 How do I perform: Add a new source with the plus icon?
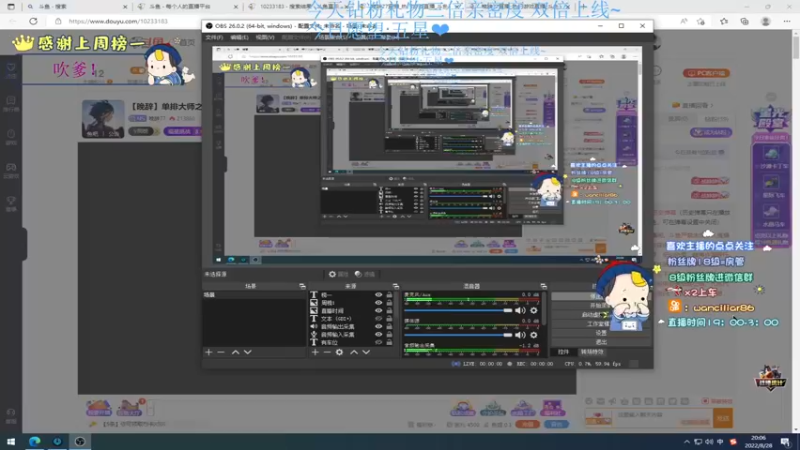tap(315, 352)
